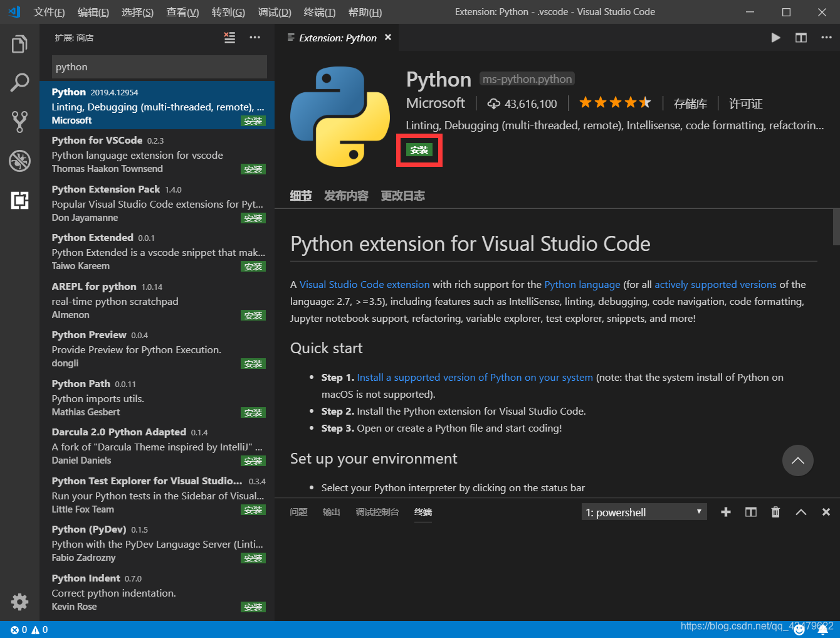Click the python extension search input field

159,66
